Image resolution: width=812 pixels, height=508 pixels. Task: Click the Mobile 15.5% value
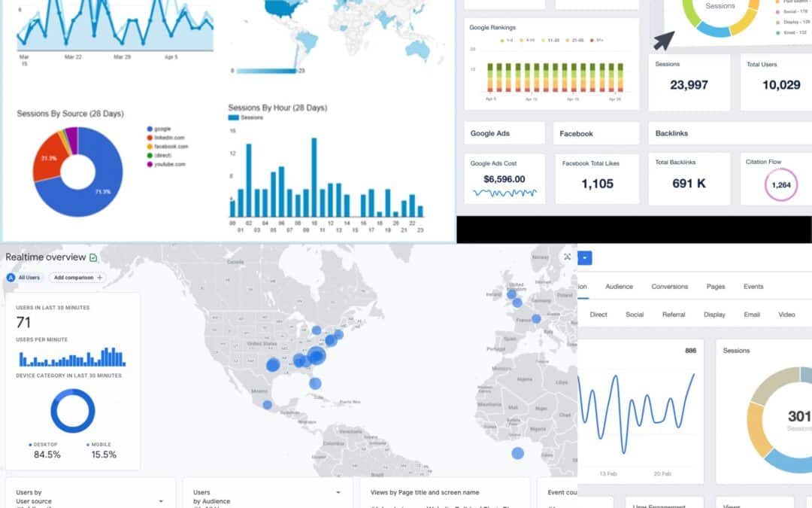[104, 455]
